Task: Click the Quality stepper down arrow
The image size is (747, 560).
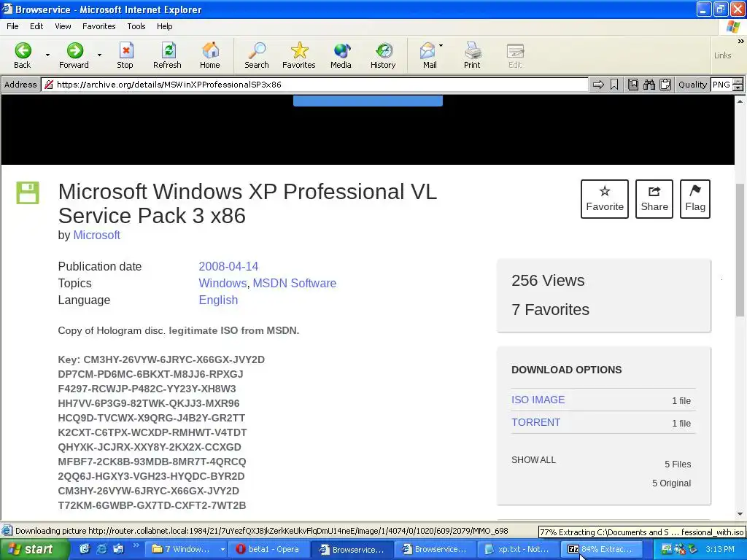Action: (x=738, y=88)
